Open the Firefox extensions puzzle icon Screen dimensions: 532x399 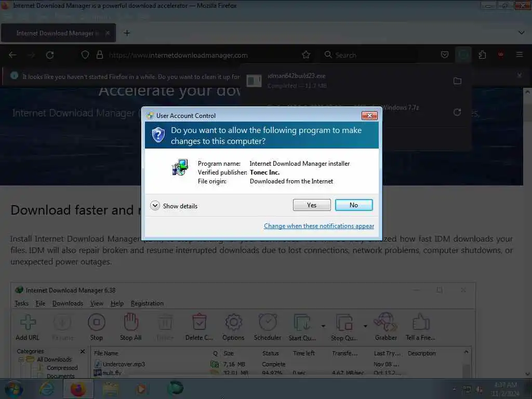click(x=482, y=55)
